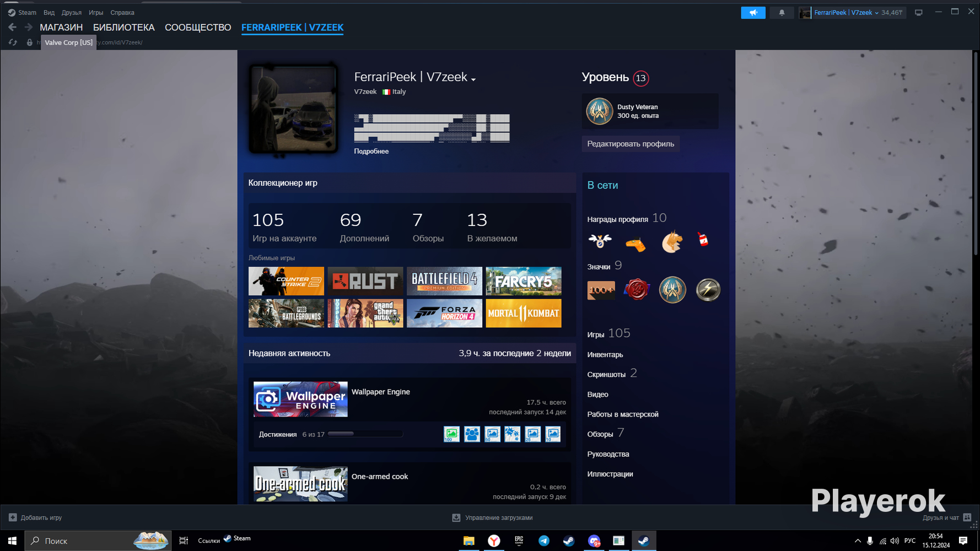980x551 pixels.
Task: Open the winged pliers badge under Значки
Action: coord(672,290)
